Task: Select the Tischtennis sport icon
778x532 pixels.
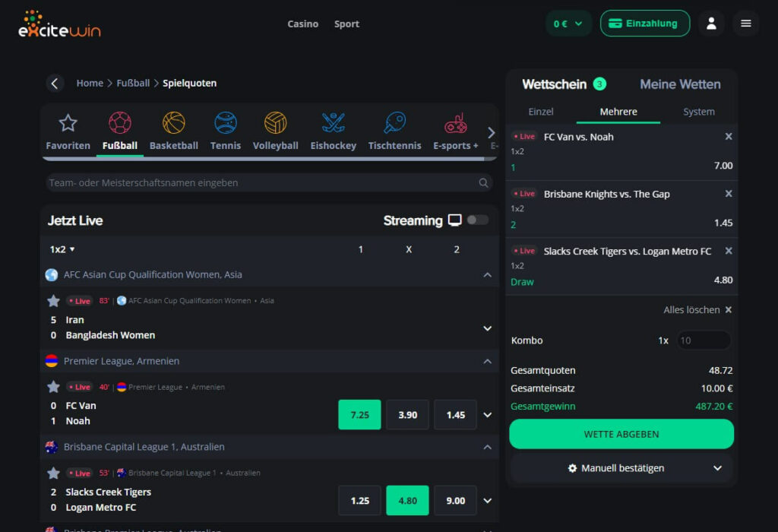Action: (x=394, y=131)
